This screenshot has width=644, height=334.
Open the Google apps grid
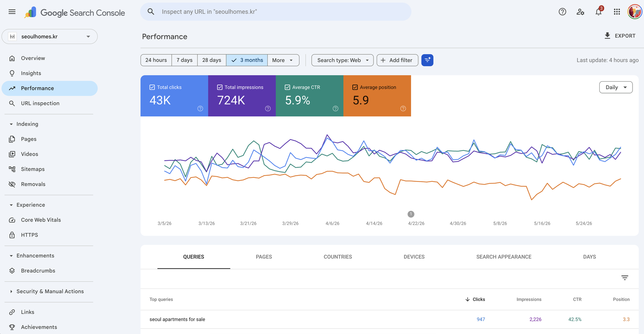617,12
